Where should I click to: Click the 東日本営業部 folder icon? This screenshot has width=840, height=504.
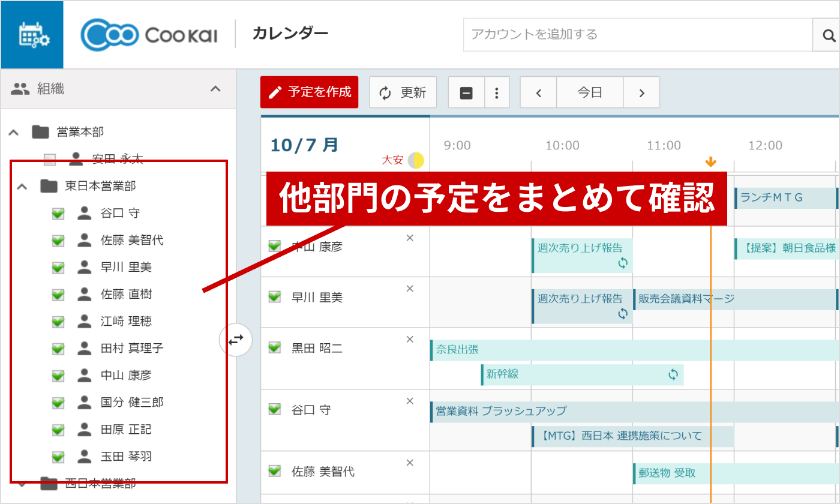pyautogui.click(x=49, y=186)
